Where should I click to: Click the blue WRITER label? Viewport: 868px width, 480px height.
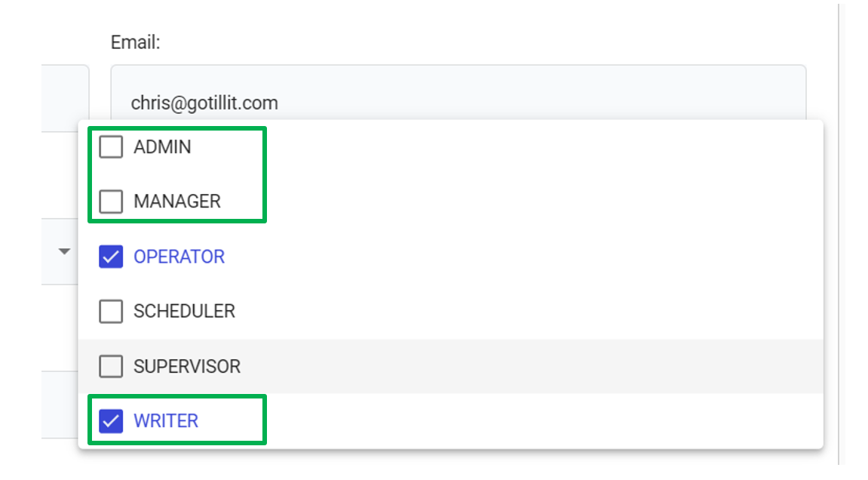(166, 421)
